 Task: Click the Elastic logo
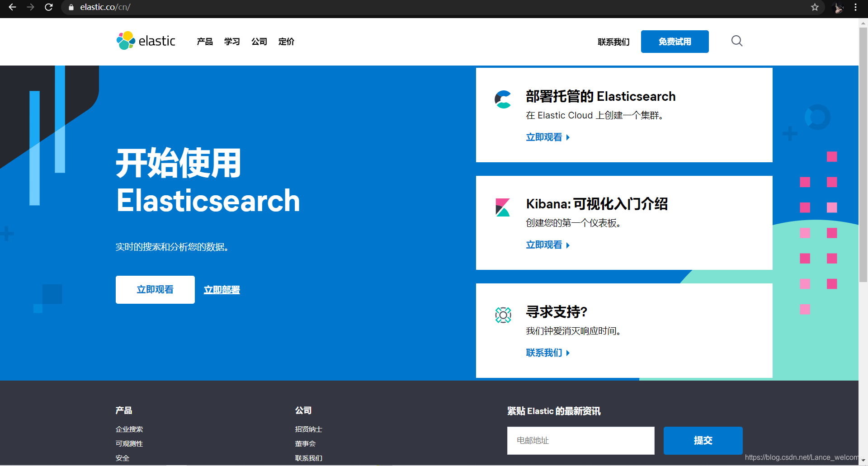pos(146,41)
